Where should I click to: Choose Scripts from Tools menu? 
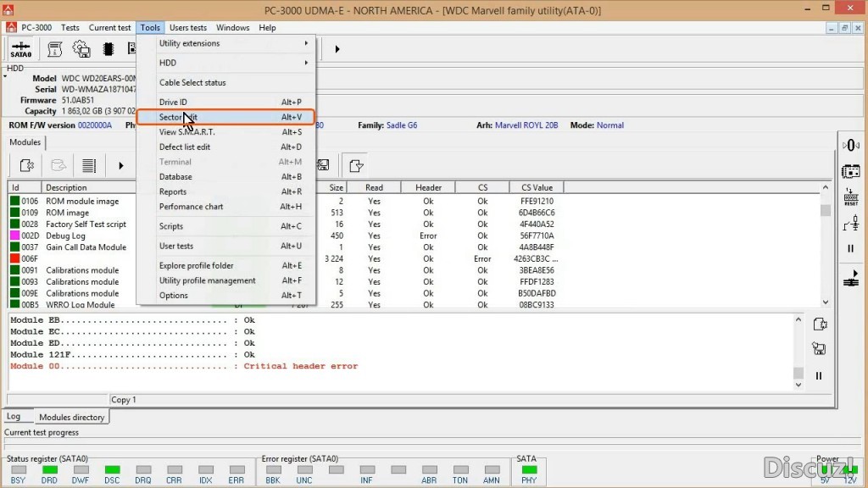(225, 225)
